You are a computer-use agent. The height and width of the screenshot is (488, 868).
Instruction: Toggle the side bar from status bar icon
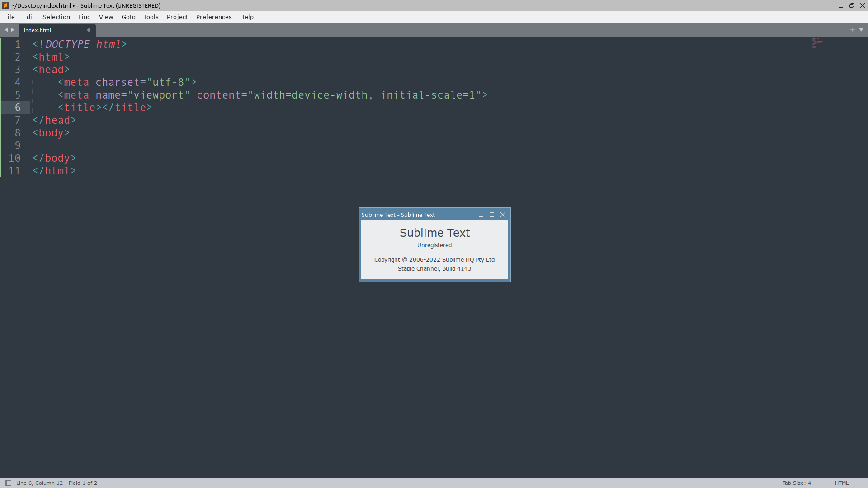[8, 483]
